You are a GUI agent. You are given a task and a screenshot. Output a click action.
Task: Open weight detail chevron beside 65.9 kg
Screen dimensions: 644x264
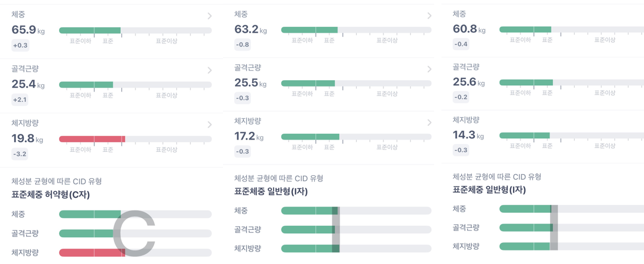click(209, 16)
